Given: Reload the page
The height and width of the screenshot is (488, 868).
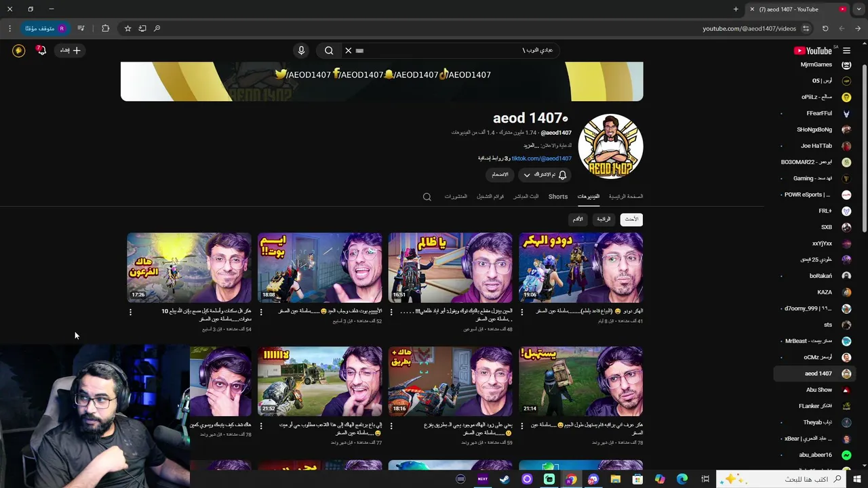Looking at the screenshot, I should [825, 28].
